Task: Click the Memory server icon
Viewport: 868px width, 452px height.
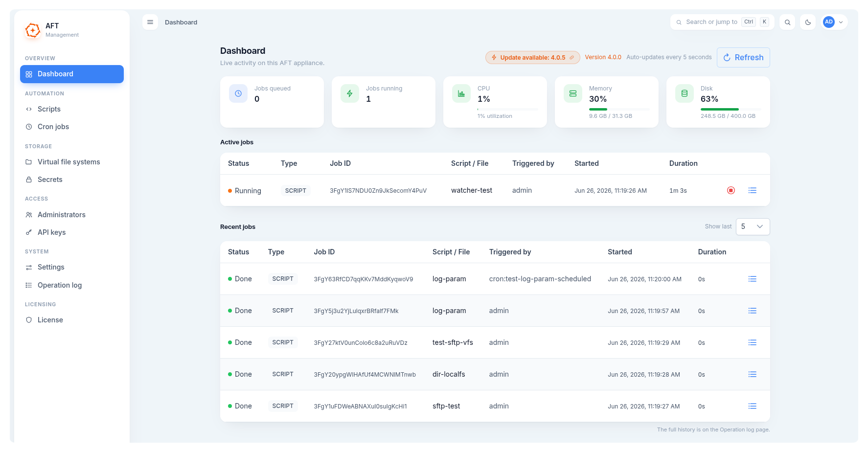Action: (573, 93)
